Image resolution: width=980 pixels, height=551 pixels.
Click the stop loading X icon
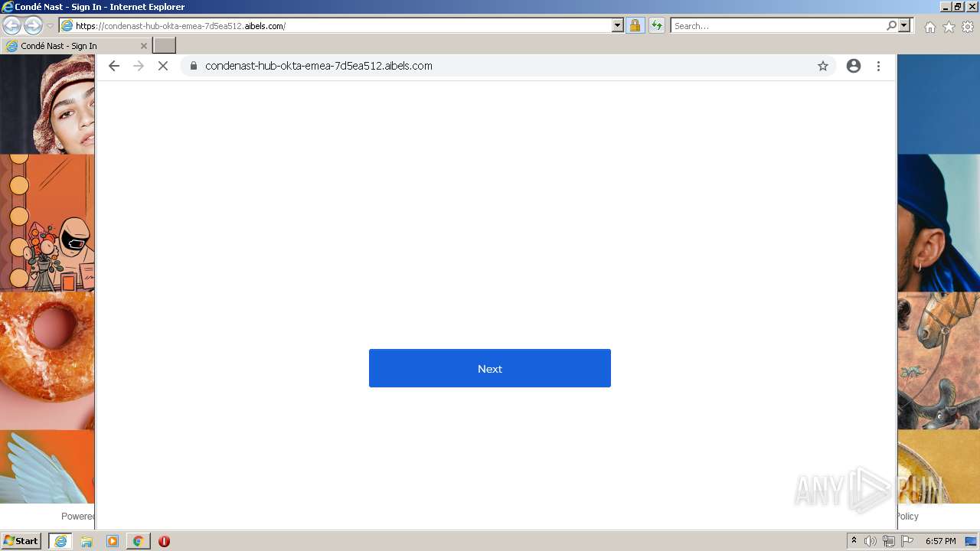(x=163, y=66)
